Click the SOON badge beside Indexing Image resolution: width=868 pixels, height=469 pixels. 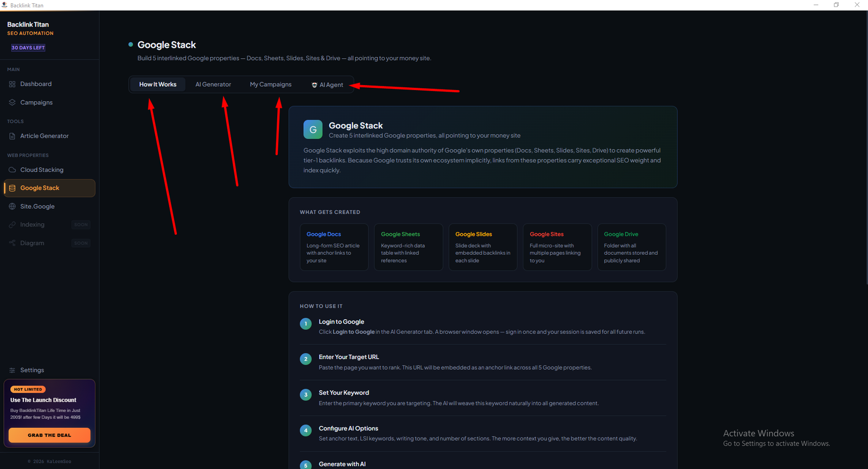(x=81, y=224)
